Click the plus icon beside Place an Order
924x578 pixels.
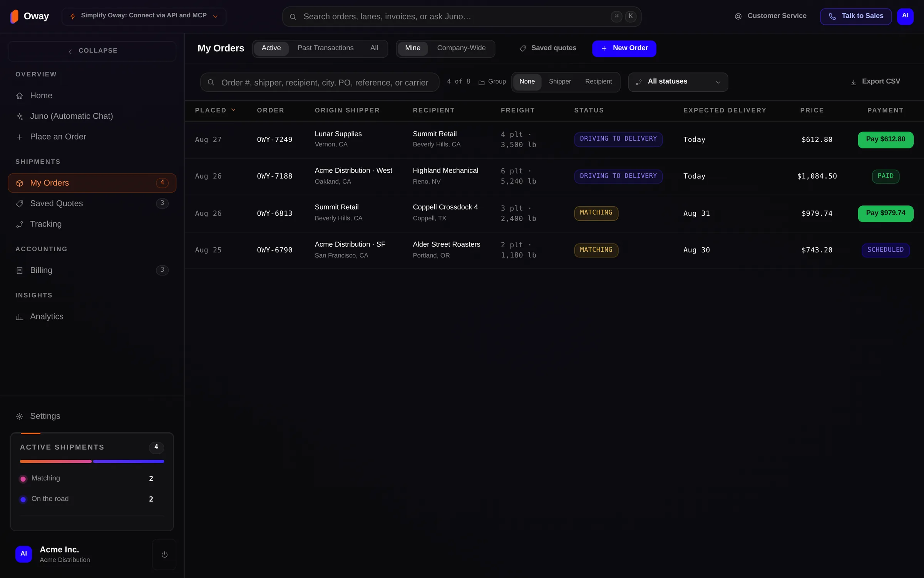point(20,137)
